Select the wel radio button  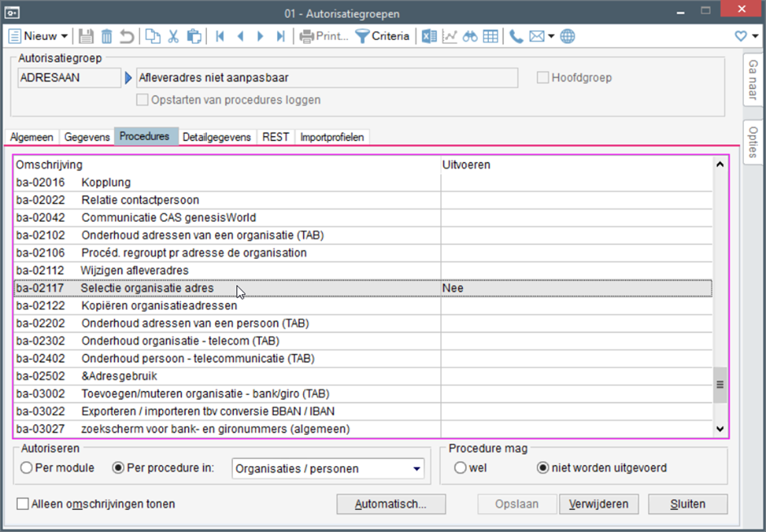click(x=460, y=468)
